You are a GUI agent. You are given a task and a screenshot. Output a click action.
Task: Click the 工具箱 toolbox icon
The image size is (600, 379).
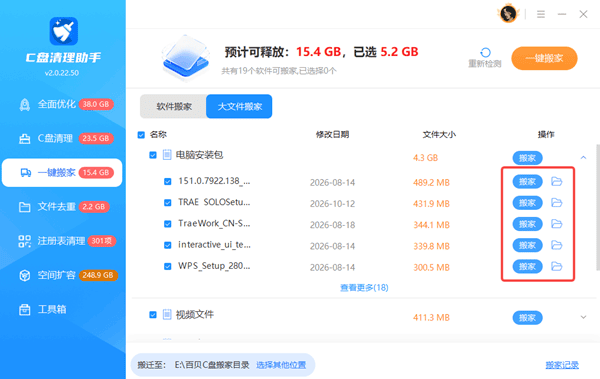click(x=25, y=309)
